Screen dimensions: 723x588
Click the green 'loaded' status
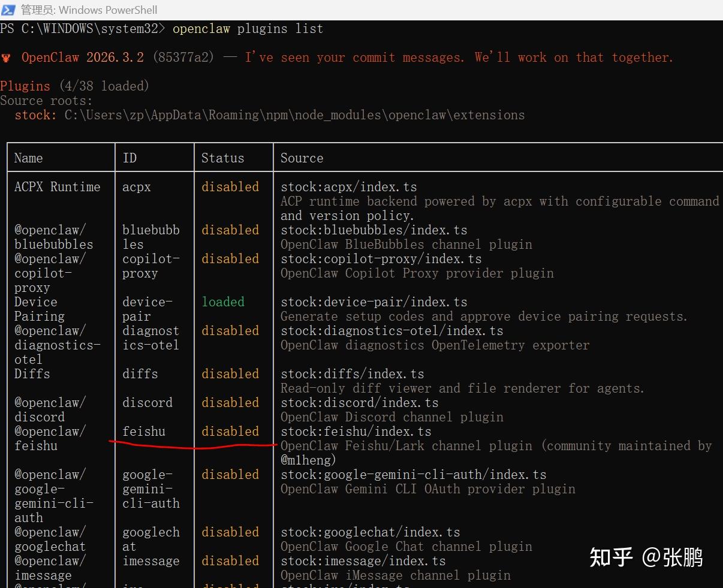point(222,302)
